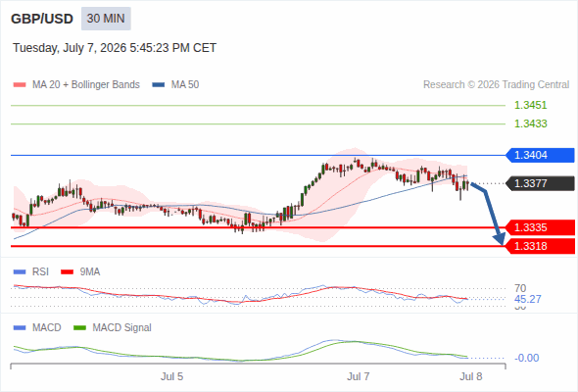This screenshot has height=392, width=578.
Task: Click the RSI legend color marker
Action: pyautogui.click(x=20, y=272)
